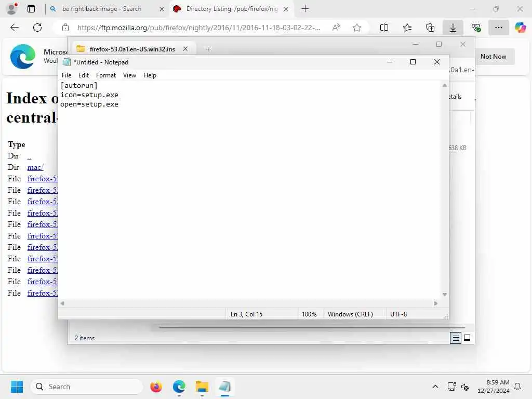Image resolution: width=532 pixels, height=399 pixels.
Task: Open File Explorer from the taskbar
Action: (202, 387)
